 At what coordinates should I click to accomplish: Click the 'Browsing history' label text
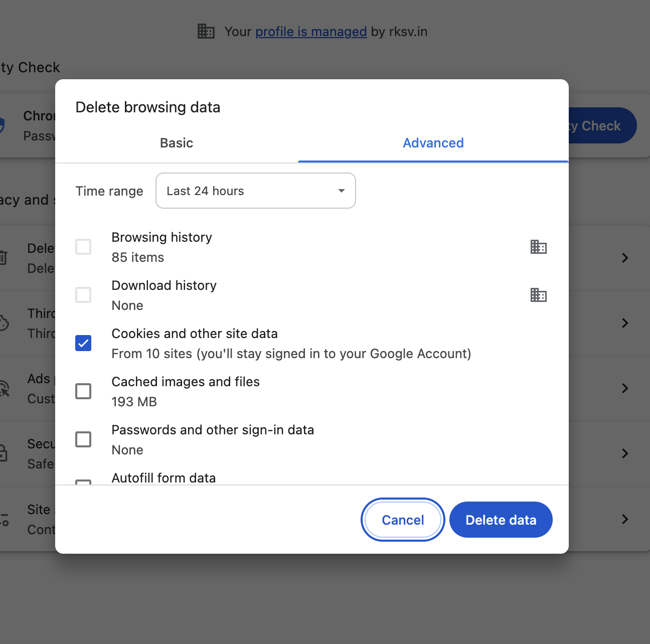tap(161, 237)
